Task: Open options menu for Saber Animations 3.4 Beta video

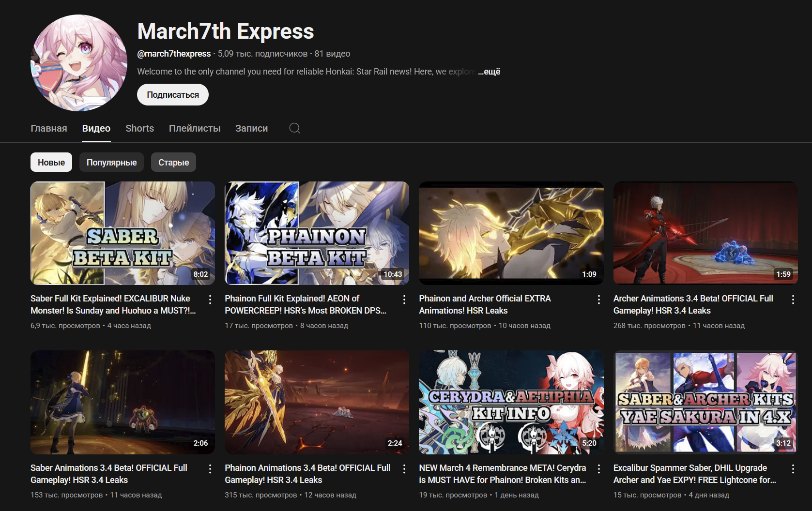Action: (x=210, y=469)
